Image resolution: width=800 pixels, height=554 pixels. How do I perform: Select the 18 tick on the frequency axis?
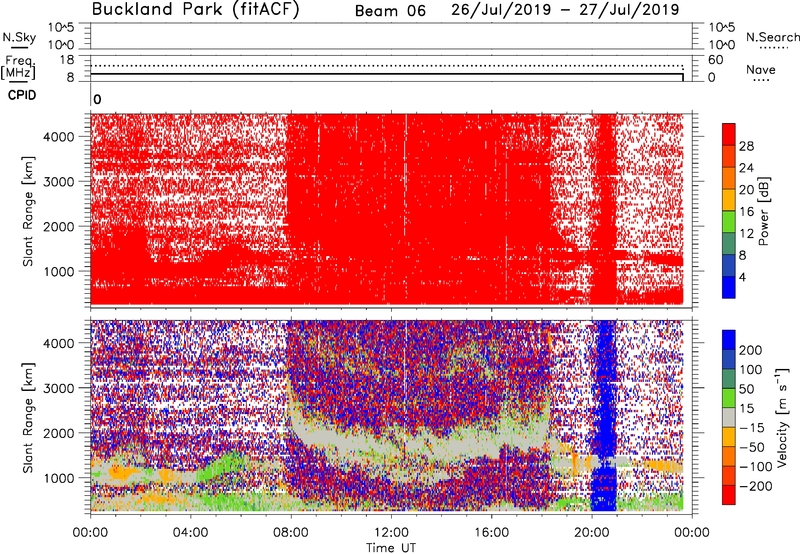67,60
